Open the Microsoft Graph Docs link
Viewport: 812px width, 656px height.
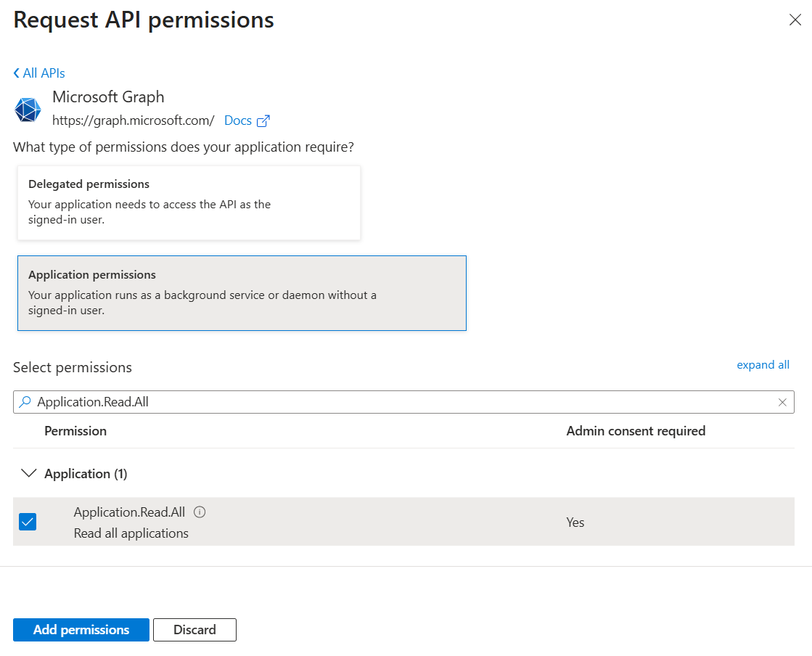pyautogui.click(x=238, y=120)
